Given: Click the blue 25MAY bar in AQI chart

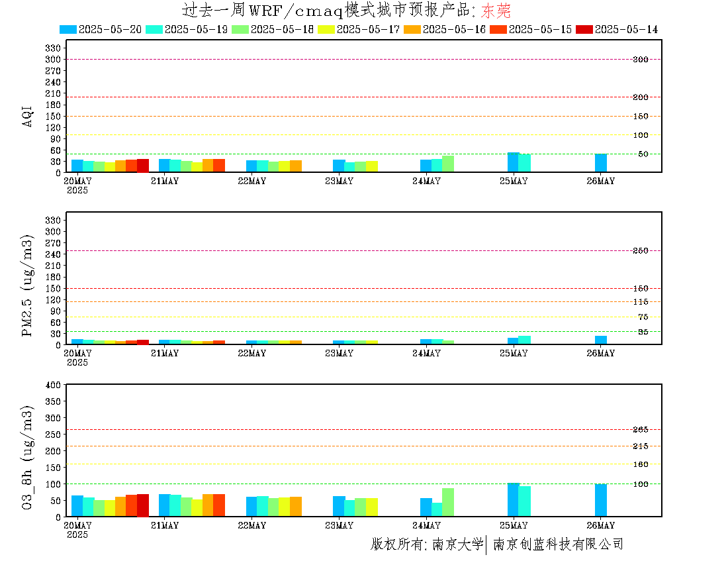Looking at the screenshot, I should (514, 162).
